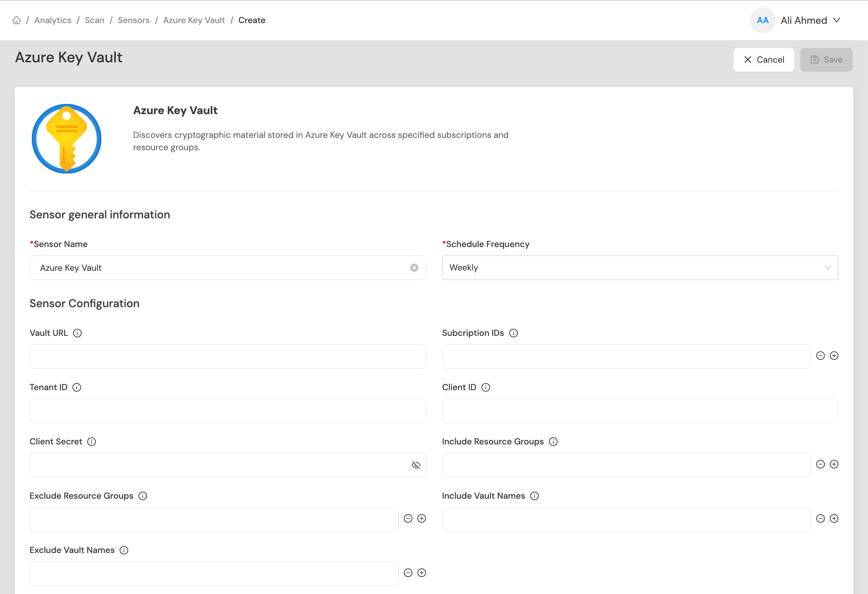Click the 'Discovers cryptographic material' description text

pyautogui.click(x=321, y=141)
